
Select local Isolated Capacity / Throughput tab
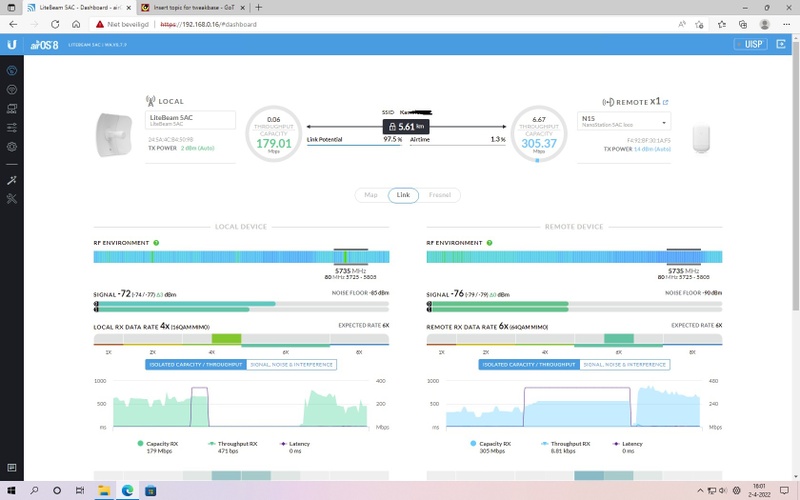[196, 365]
